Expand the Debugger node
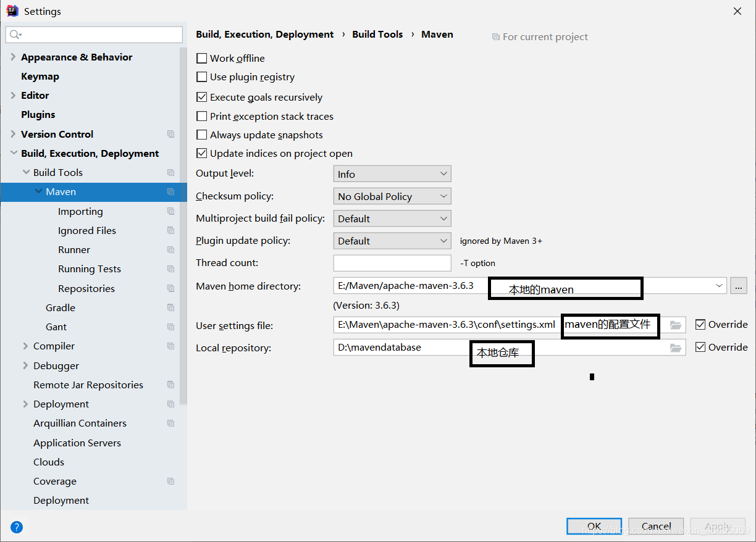756x542 pixels. [25, 365]
